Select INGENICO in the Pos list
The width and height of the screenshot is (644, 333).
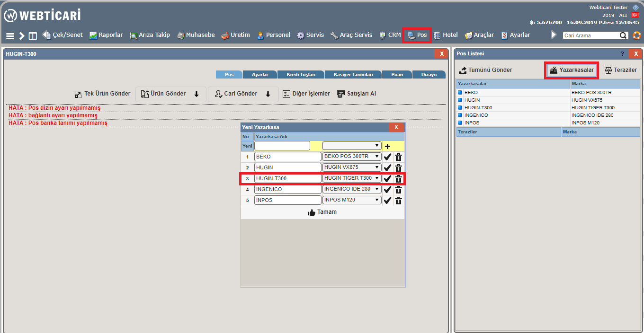(476, 115)
